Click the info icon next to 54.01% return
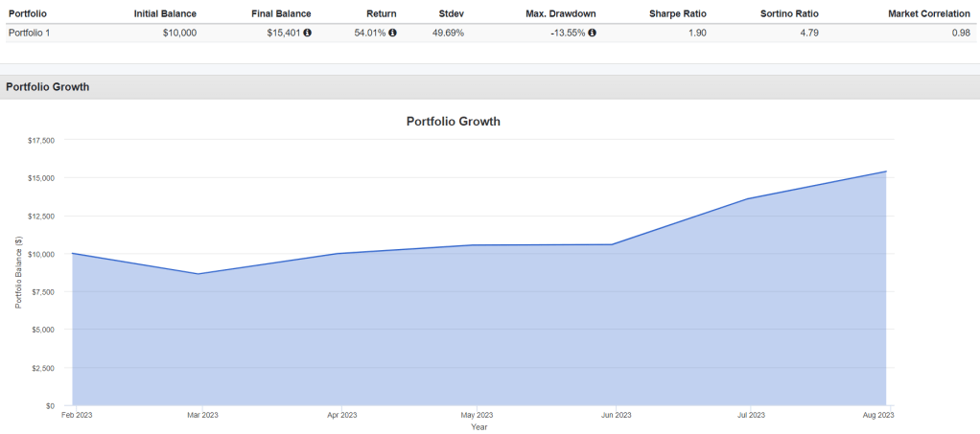This screenshot has width=980, height=434. [x=392, y=33]
